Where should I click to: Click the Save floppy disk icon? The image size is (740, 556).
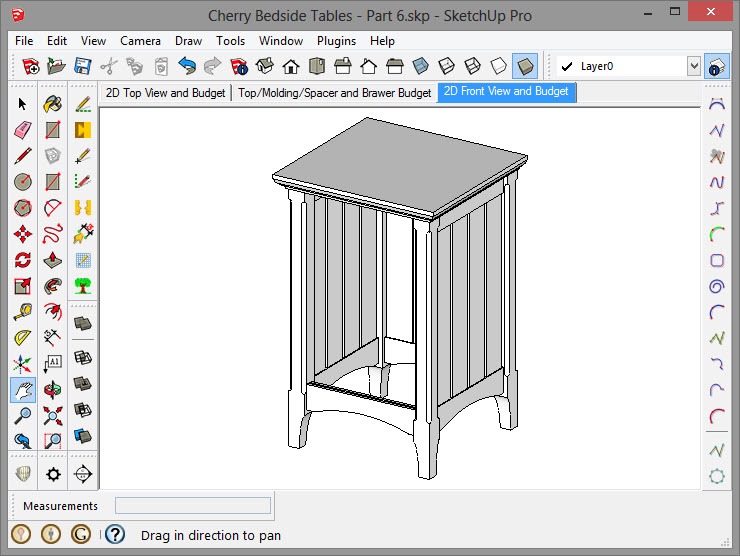(x=83, y=67)
